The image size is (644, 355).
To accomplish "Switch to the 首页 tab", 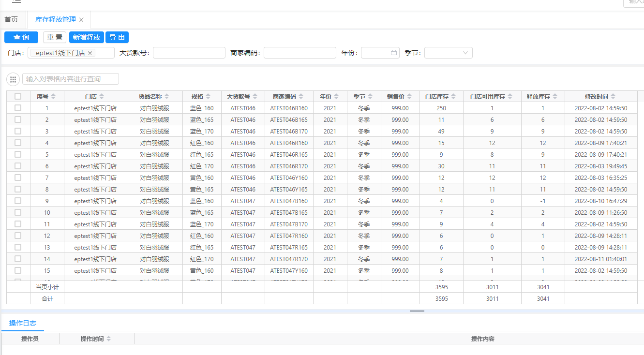I will (x=11, y=20).
